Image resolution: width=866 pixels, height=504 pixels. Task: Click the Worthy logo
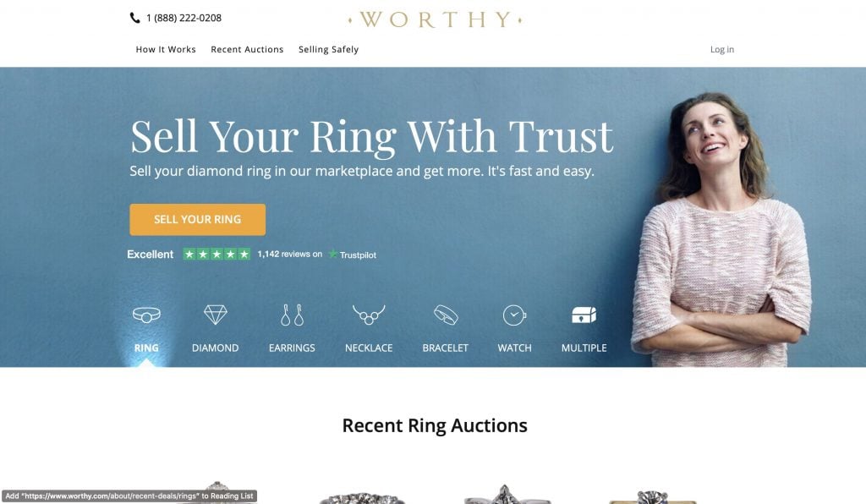click(435, 19)
